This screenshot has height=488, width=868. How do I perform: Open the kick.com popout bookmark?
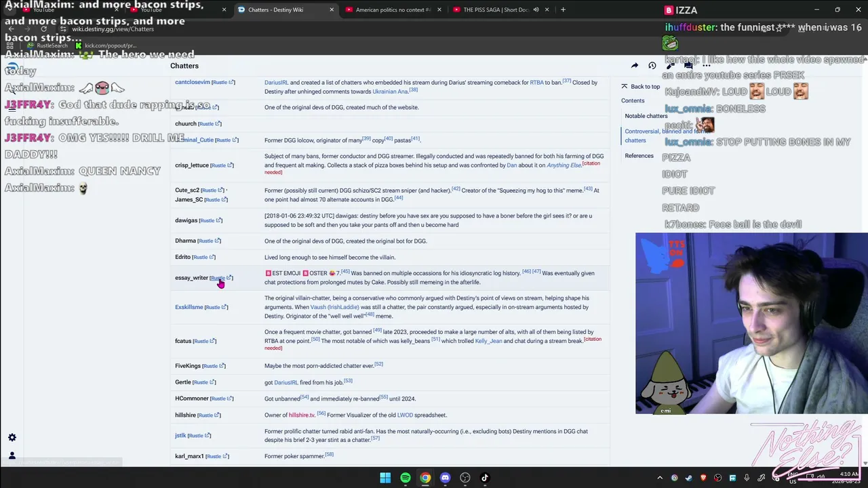106,45
